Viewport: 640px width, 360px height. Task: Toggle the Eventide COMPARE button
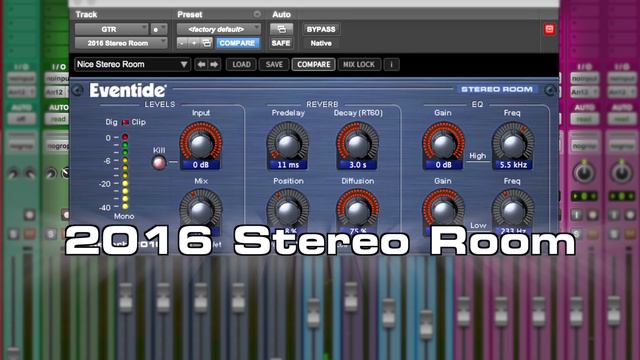pos(313,64)
